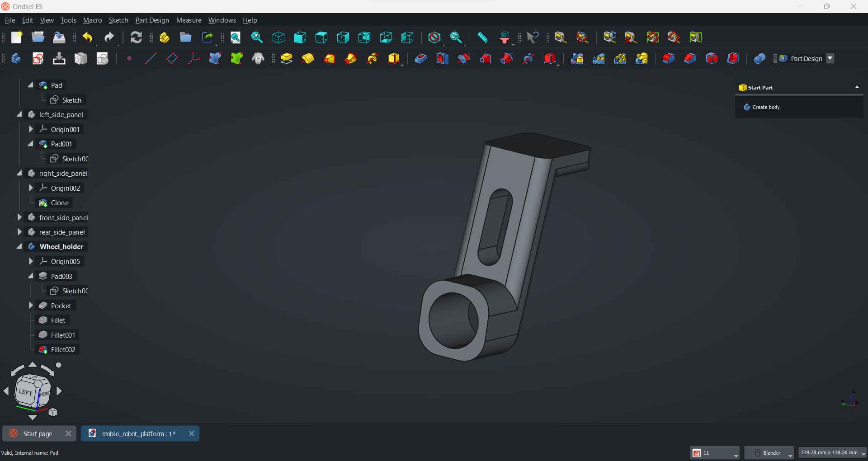The image size is (868, 461).
Task: Click the Open document folder icon
Action: (x=38, y=38)
